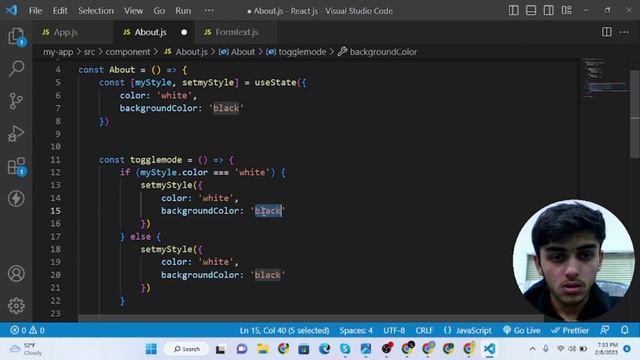Viewport: 640px width, 360px height.
Task: Open the Thunder Client lightning icon
Action: [x=16, y=198]
